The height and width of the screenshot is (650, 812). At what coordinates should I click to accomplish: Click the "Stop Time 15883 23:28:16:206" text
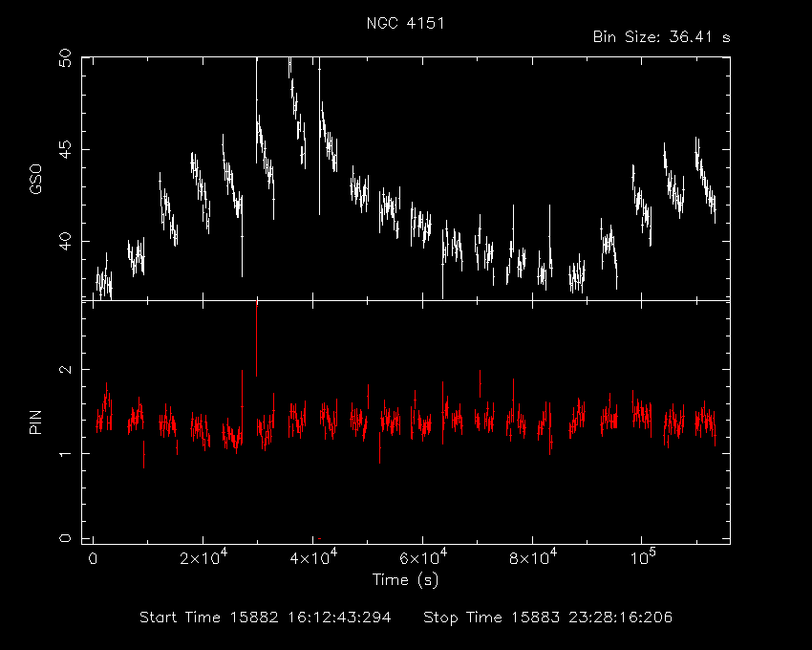548,617
